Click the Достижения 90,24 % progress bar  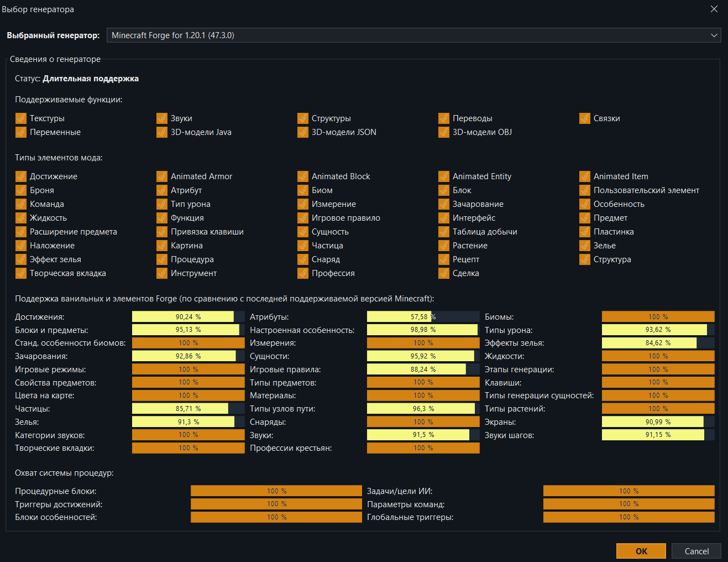pyautogui.click(x=188, y=316)
